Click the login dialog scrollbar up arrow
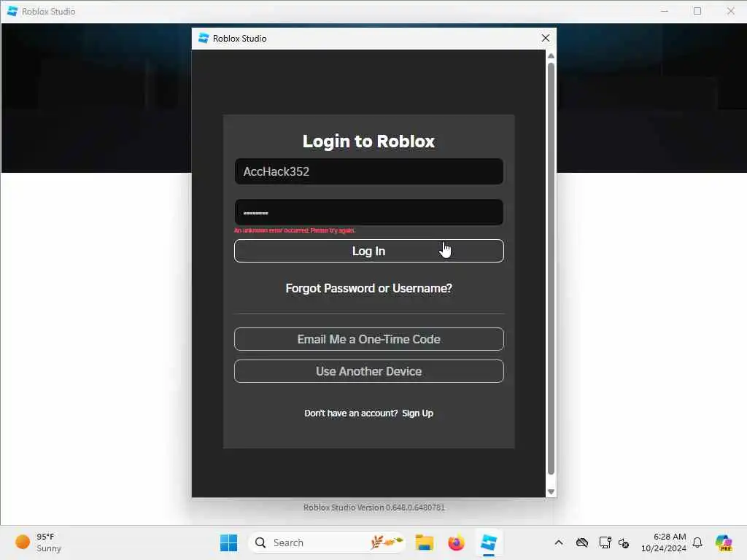This screenshot has height=560, width=747. pyautogui.click(x=551, y=55)
